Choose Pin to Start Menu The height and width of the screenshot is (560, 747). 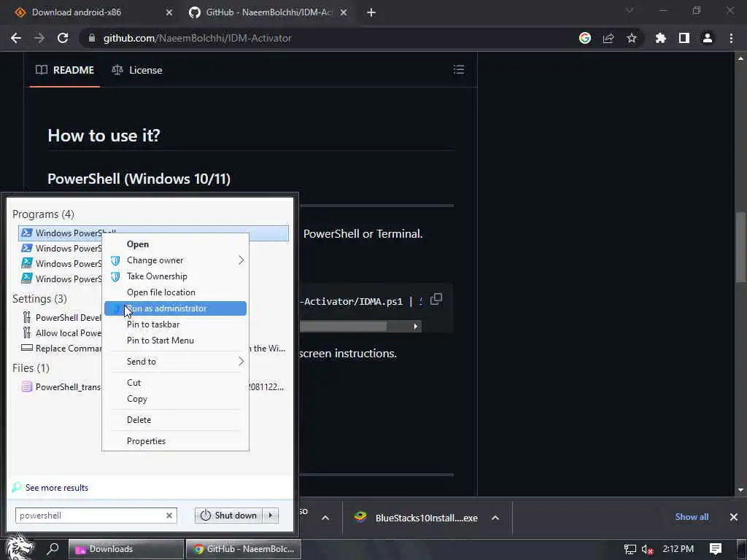pos(175,341)
